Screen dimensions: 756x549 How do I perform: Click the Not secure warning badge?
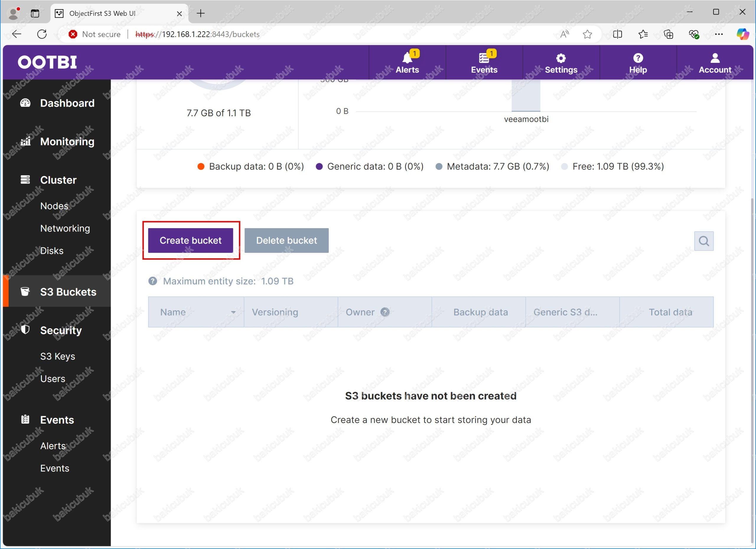[x=94, y=34]
